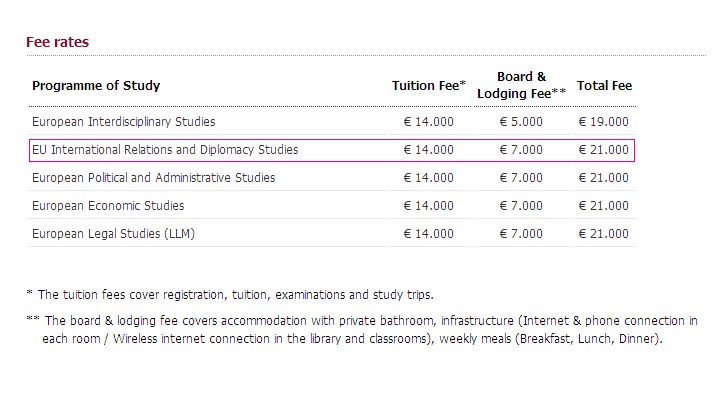
Task: Click tuition fee for European Political Studies
Action: 428,178
